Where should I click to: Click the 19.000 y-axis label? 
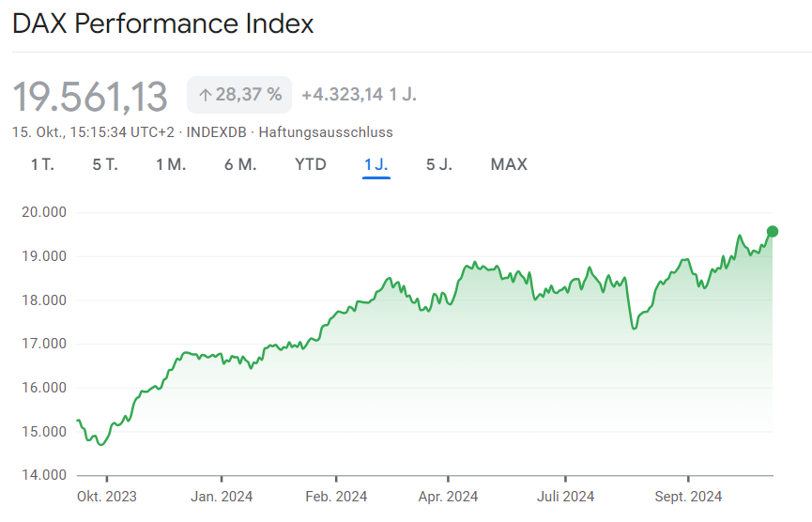click(x=44, y=256)
